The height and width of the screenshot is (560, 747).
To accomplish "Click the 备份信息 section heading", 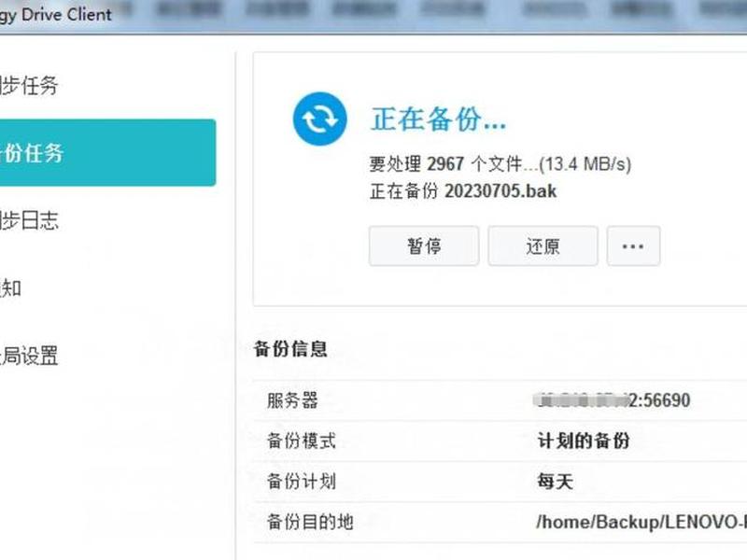I will tap(290, 348).
